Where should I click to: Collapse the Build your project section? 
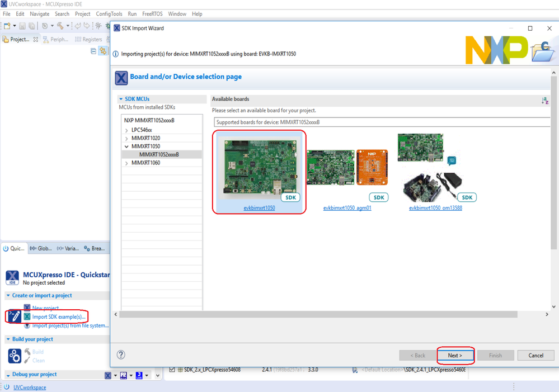[8, 339]
